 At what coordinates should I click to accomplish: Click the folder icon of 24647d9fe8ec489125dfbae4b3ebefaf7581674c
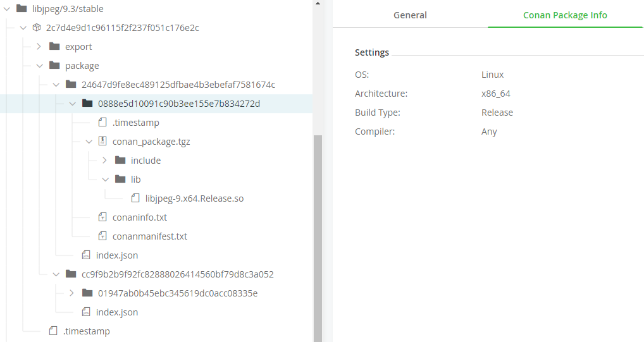pyautogui.click(x=71, y=84)
